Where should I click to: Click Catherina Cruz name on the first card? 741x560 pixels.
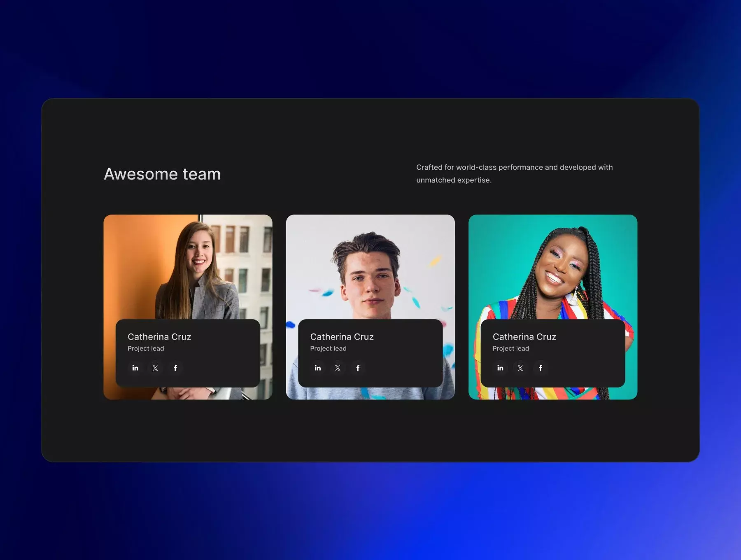click(159, 337)
